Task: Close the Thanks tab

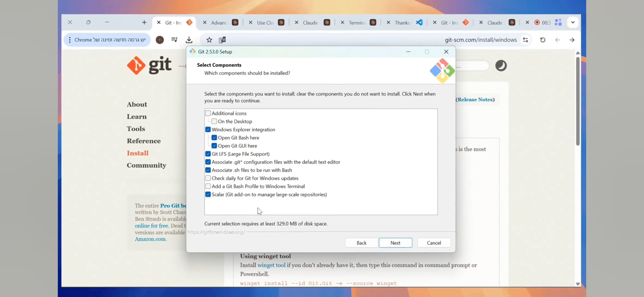Action: (388, 23)
